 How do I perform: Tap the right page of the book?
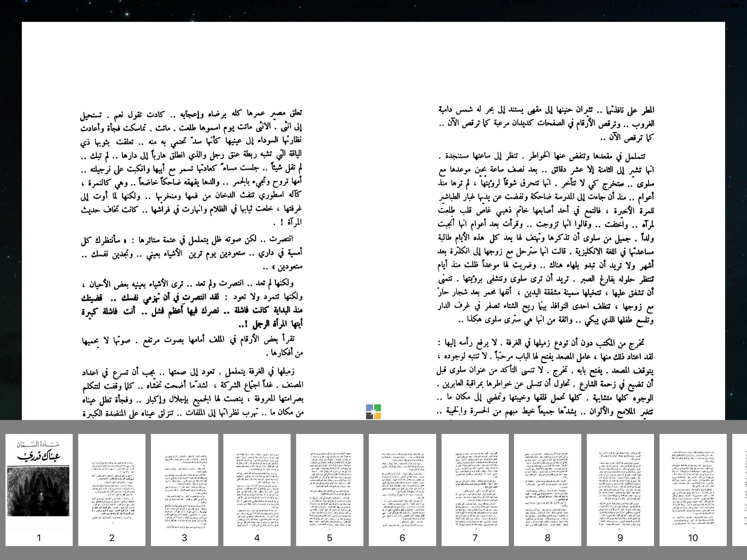(x=549, y=221)
